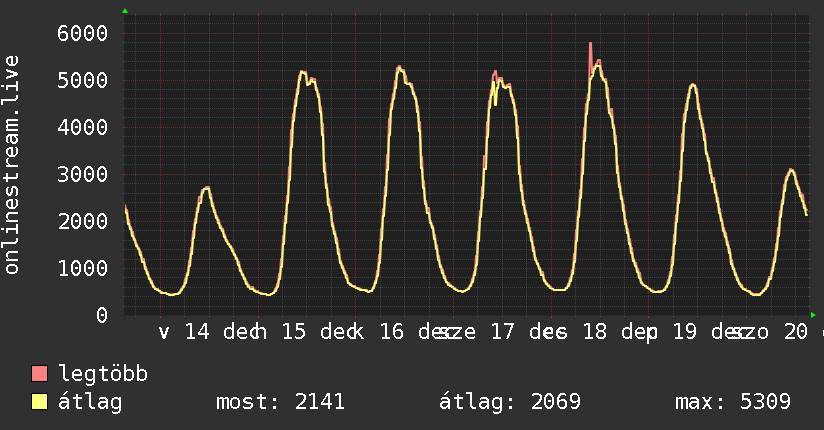Click the átlag legend label beside yellow swatch
The image size is (824, 430).
click(90, 402)
